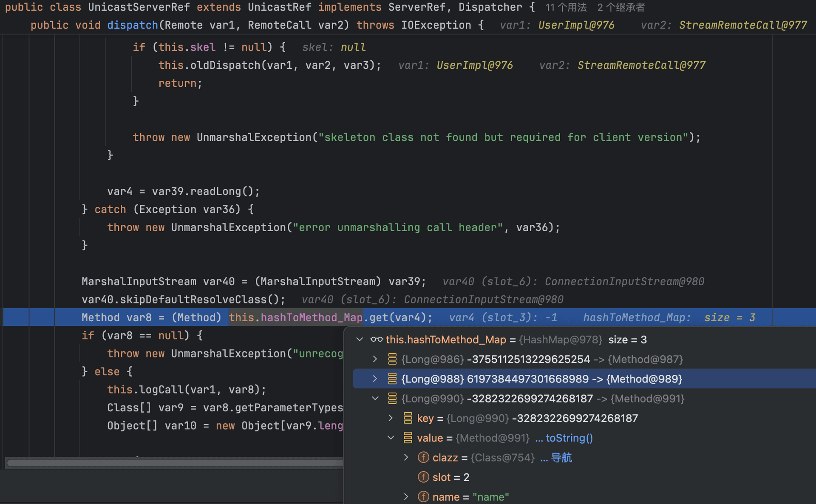
Task: Click the HashMap@978 type label
Action: point(561,340)
